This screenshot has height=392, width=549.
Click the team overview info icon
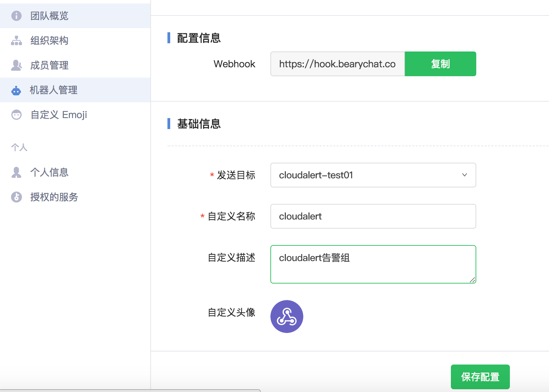(16, 16)
